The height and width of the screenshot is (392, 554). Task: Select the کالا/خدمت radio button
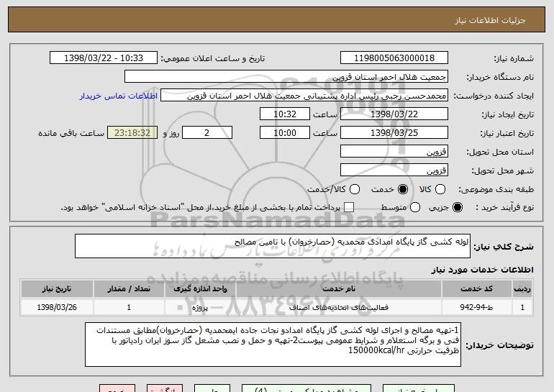pos(355,189)
